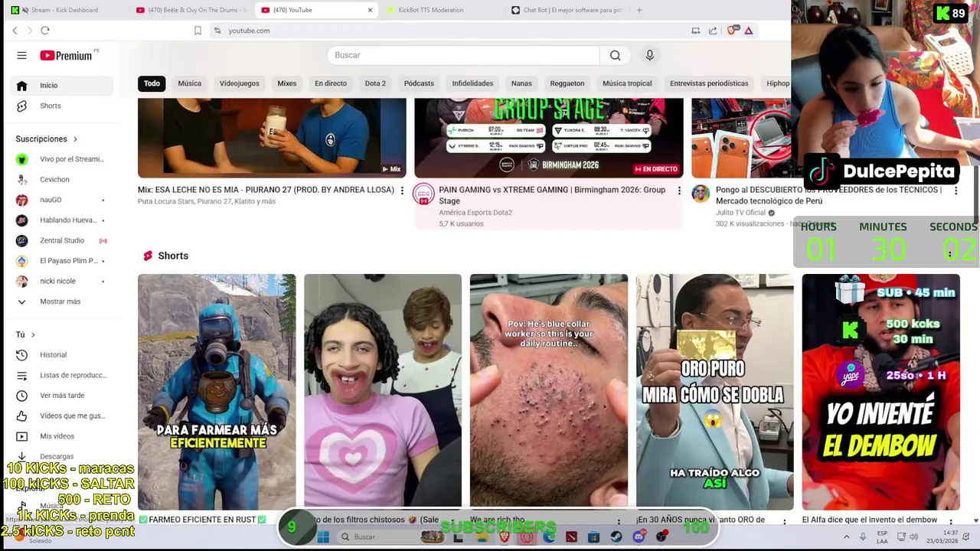Filter the feed by Videojuegos

tap(240, 83)
